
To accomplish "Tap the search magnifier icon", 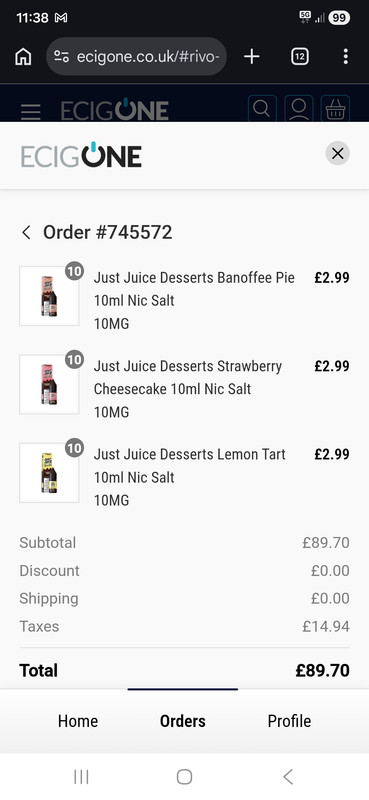I will coord(262,109).
